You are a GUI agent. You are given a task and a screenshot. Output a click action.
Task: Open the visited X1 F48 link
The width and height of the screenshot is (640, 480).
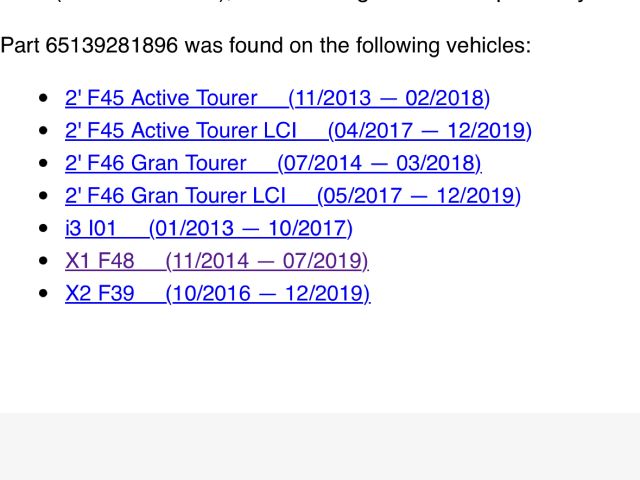pyautogui.click(x=99, y=261)
